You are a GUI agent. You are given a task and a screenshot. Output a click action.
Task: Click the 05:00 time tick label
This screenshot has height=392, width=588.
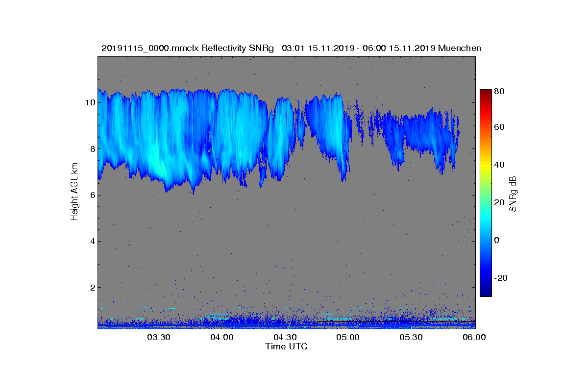tap(348, 338)
